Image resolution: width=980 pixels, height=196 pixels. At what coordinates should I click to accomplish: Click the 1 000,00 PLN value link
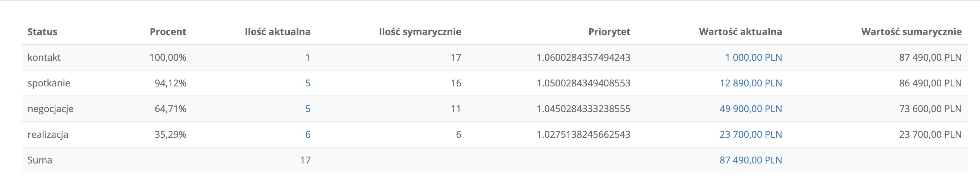click(x=753, y=57)
